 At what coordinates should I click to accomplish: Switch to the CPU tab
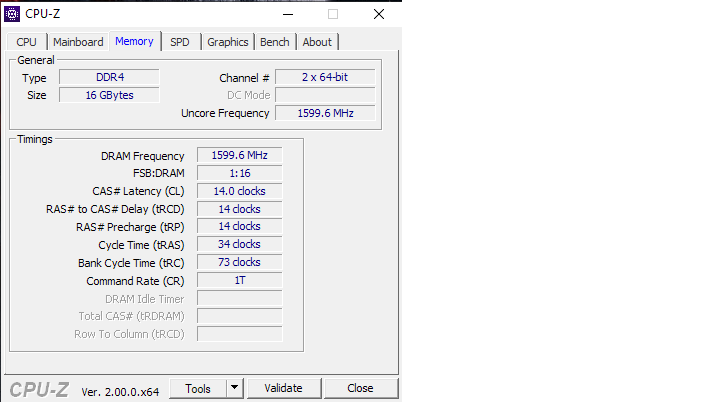point(26,42)
